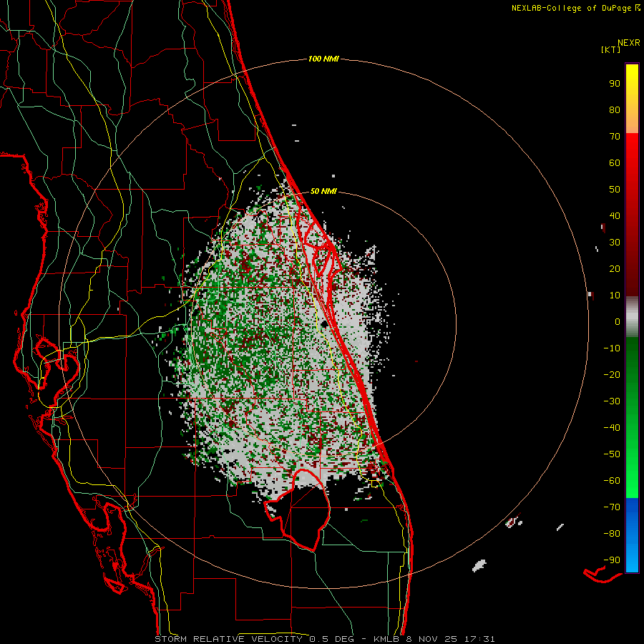This screenshot has height=644, width=644.
Task: Click the 8 NOV 25 date text
Action: coord(431,639)
